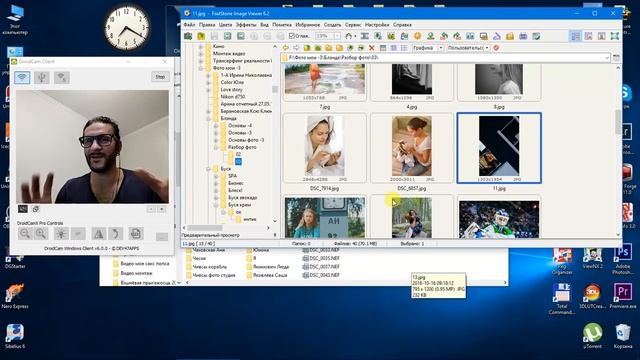The image size is (640, 360).
Task: Collapse the Буся tree folder
Action: tap(208, 169)
